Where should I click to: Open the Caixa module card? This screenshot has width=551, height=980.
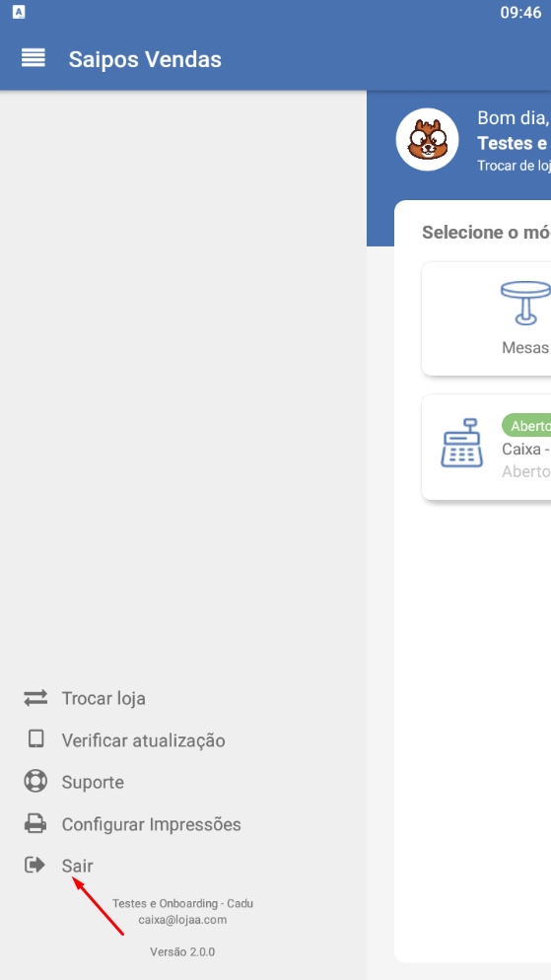click(x=487, y=447)
